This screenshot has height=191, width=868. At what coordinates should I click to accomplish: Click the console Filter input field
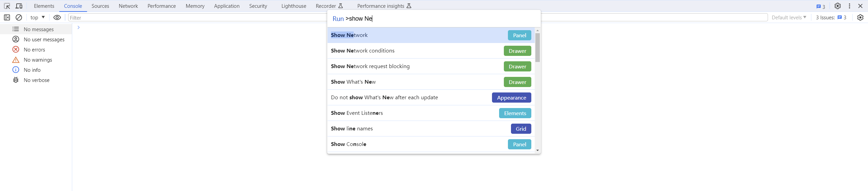tap(197, 18)
